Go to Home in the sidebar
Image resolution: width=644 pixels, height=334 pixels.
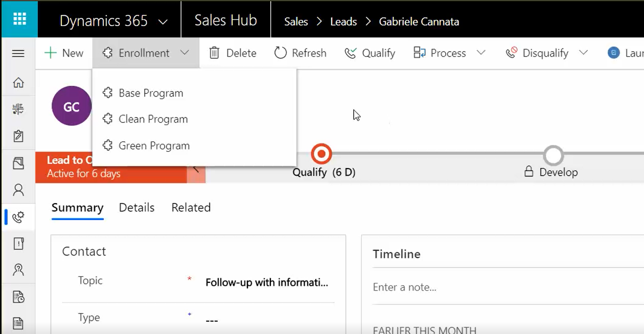click(x=18, y=82)
